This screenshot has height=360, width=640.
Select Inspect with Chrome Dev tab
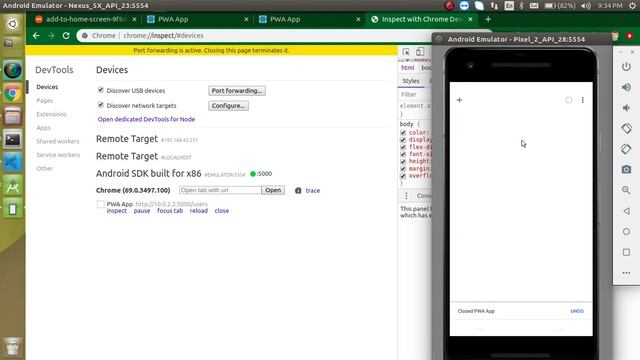click(422, 19)
